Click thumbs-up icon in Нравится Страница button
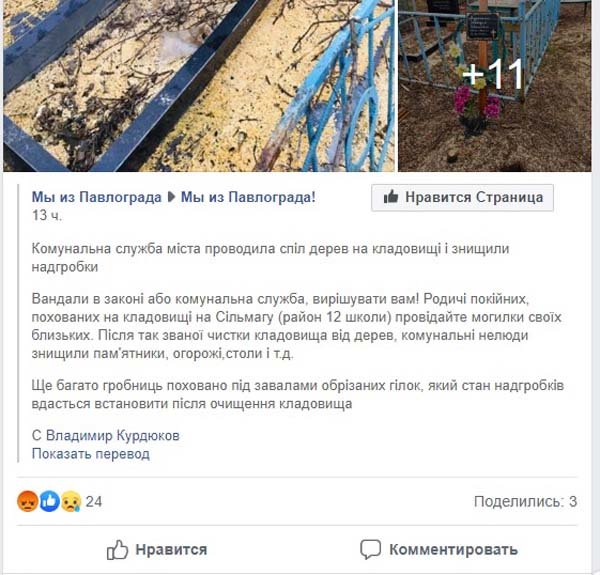 pos(391,197)
